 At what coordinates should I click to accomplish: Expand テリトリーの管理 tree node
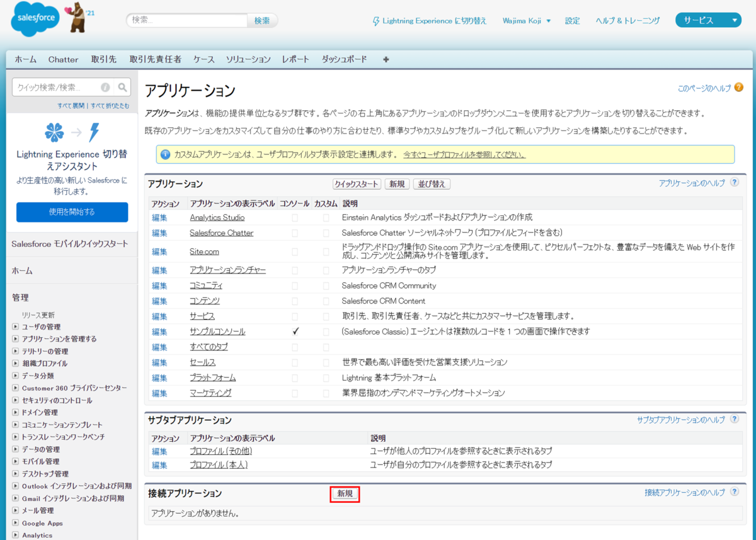[16, 351]
